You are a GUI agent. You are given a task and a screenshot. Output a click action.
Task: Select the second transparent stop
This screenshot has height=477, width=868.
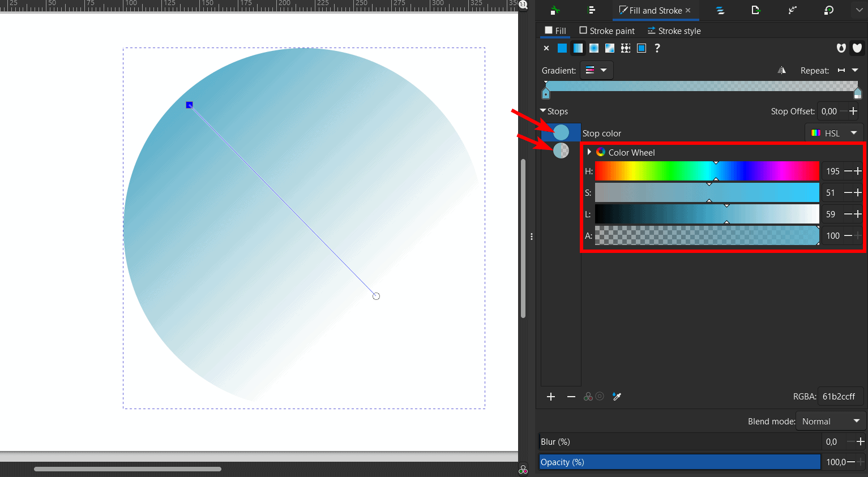click(561, 151)
